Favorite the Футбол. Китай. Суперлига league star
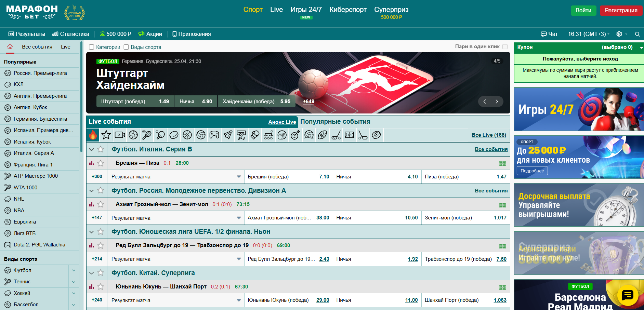 click(x=101, y=273)
